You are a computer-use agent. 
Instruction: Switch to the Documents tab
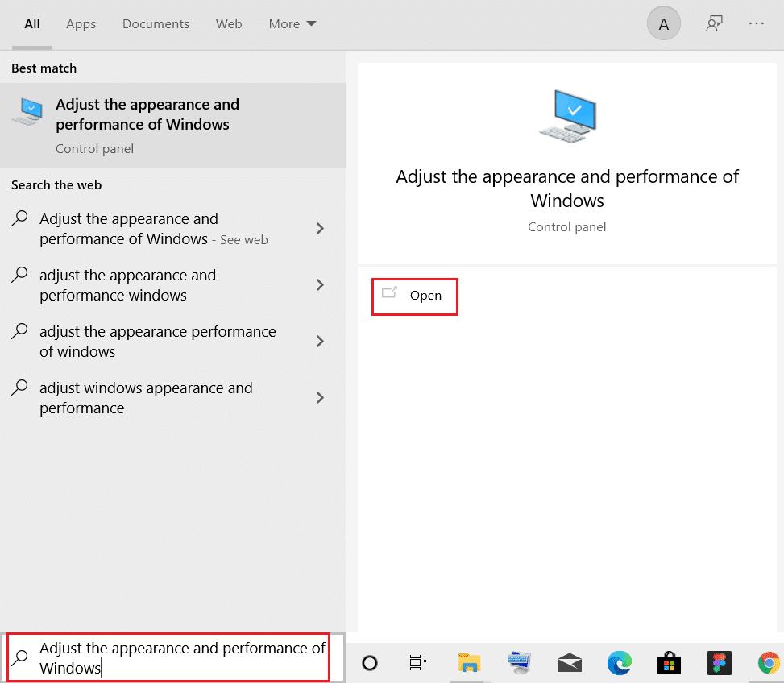(x=156, y=24)
